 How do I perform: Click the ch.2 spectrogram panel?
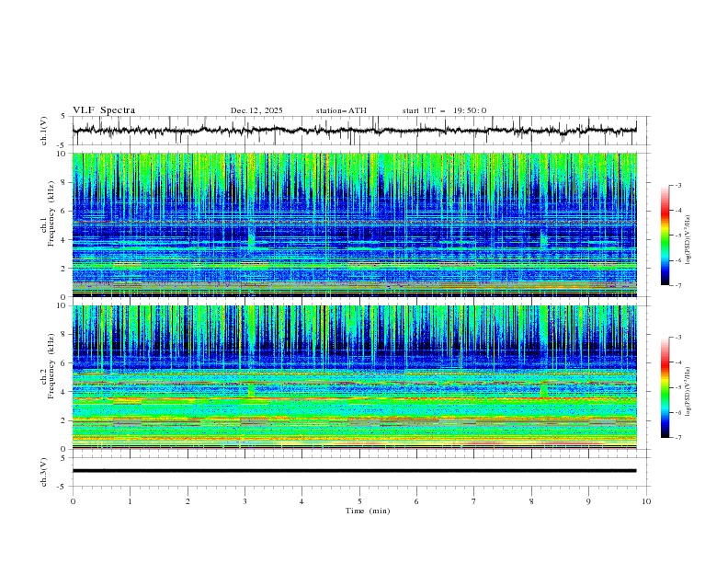(x=355, y=377)
